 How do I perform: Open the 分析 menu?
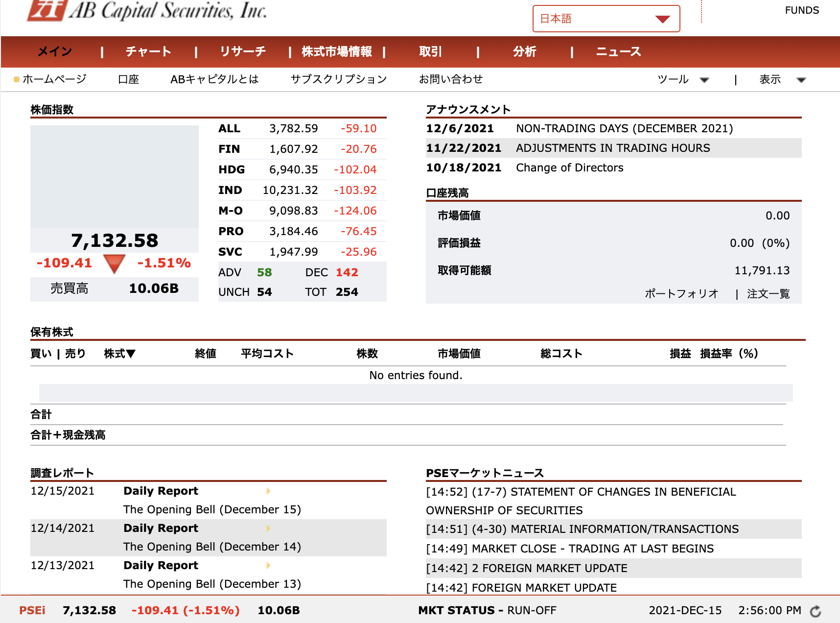525,51
